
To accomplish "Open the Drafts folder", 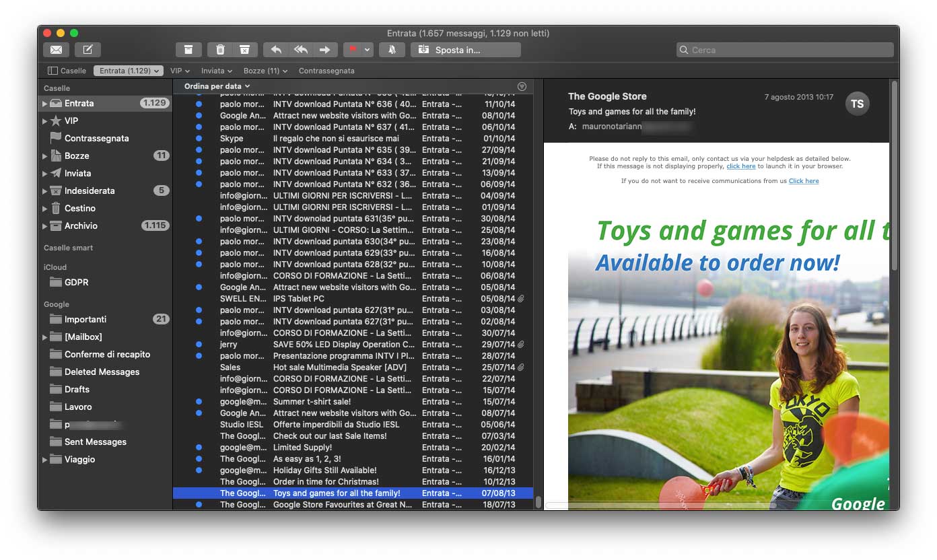I will (x=105, y=389).
